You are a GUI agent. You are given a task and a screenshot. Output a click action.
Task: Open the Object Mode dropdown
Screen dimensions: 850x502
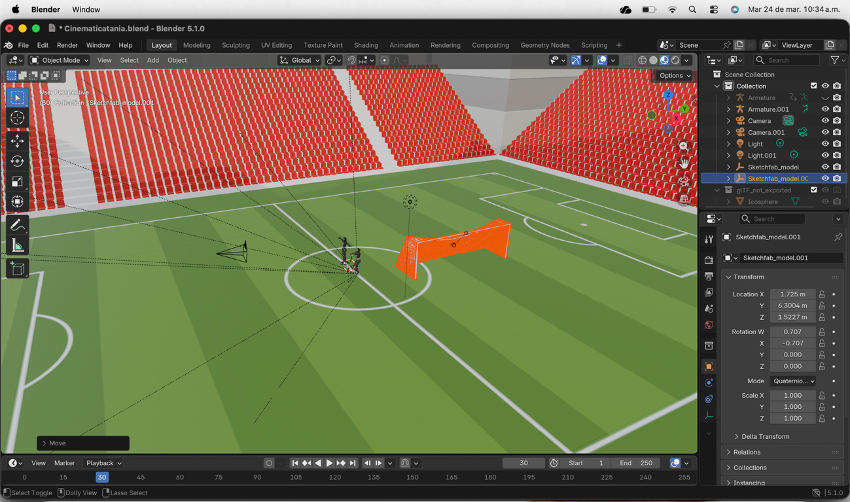59,60
